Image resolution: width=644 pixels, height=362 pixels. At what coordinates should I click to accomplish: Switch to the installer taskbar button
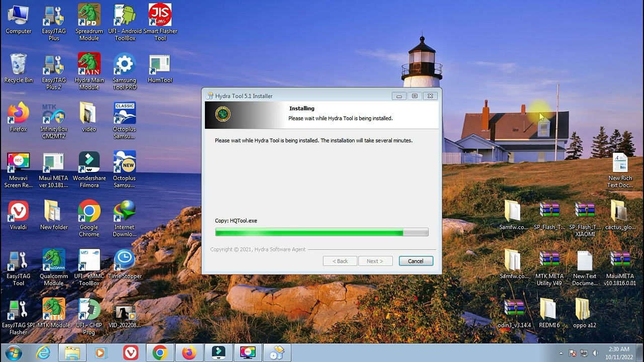click(277, 353)
